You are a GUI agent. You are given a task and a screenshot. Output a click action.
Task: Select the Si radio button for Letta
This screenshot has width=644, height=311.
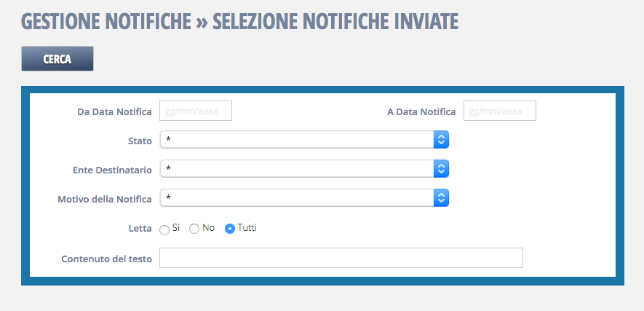(x=164, y=229)
